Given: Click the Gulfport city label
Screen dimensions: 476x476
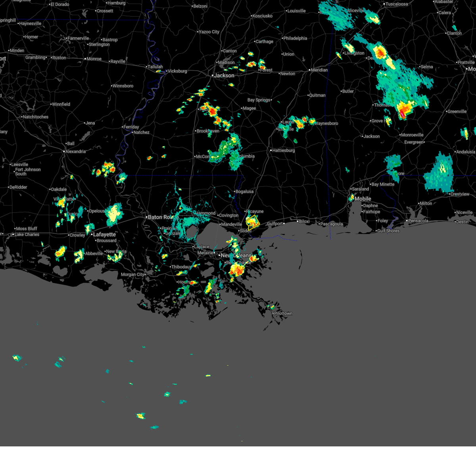Looking at the screenshot, I should [275, 224].
